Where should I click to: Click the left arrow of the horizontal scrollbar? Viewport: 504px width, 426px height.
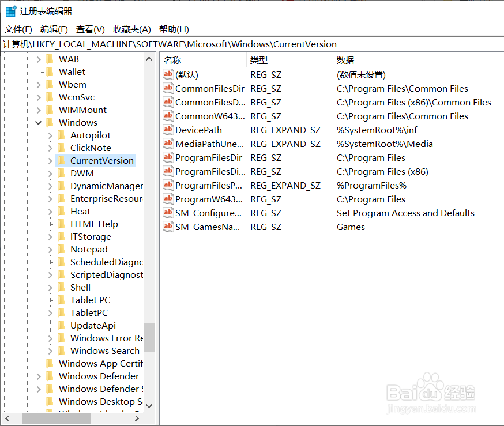click(6, 418)
